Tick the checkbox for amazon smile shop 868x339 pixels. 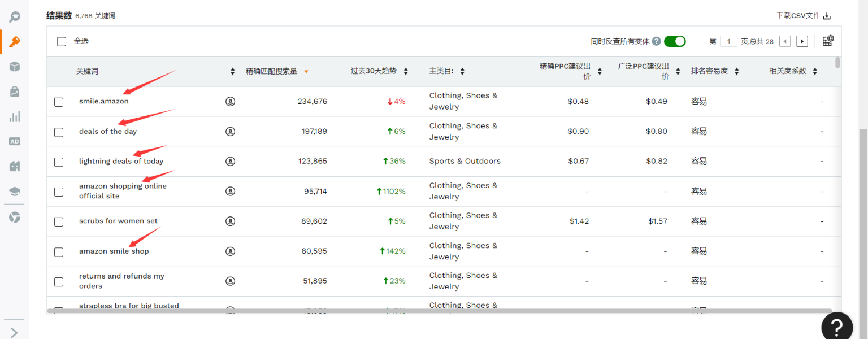59,252
